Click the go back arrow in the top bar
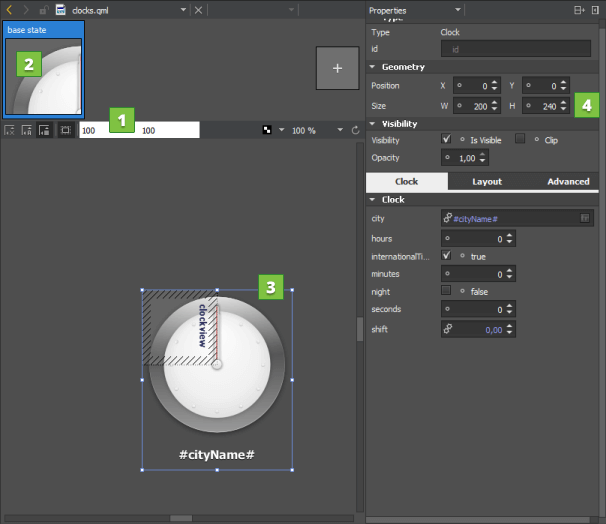Image resolution: width=606 pixels, height=524 pixels. [x=9, y=10]
